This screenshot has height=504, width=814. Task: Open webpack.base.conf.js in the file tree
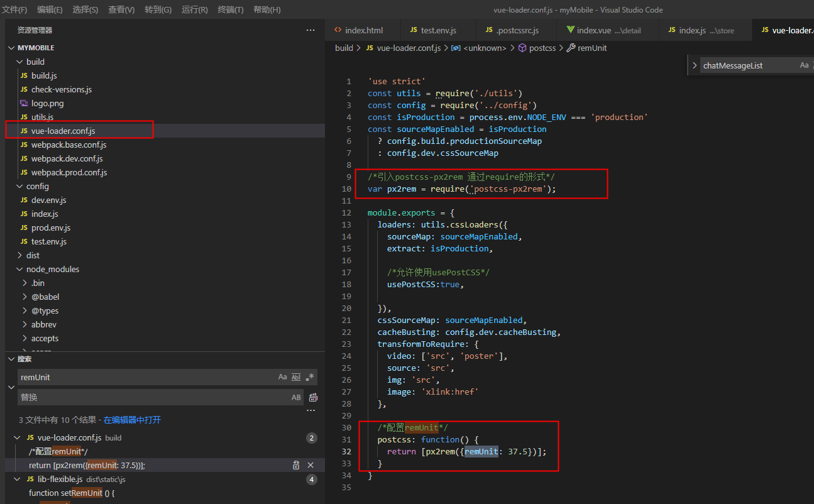pos(68,145)
